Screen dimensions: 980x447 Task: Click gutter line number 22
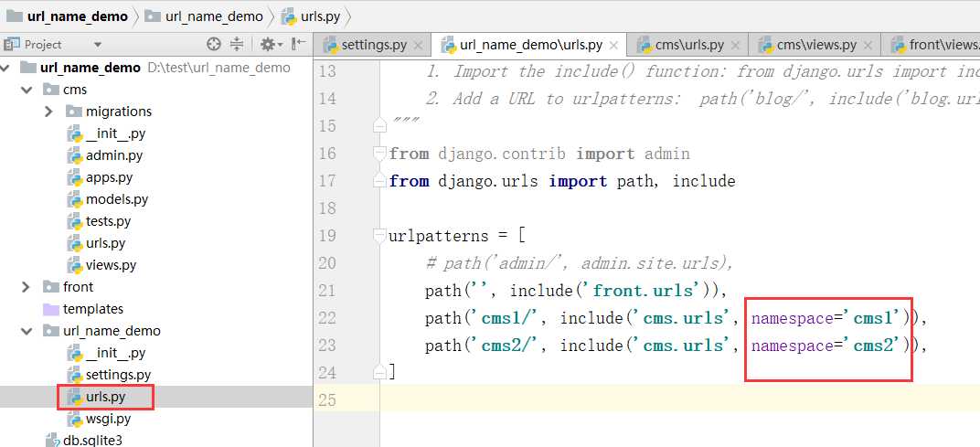pos(327,318)
